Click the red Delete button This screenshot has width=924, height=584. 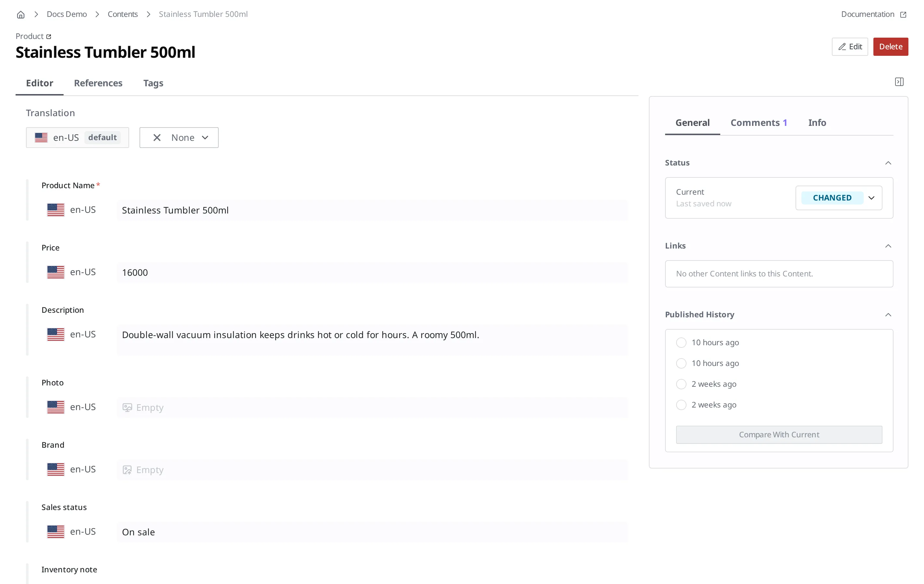pos(890,46)
